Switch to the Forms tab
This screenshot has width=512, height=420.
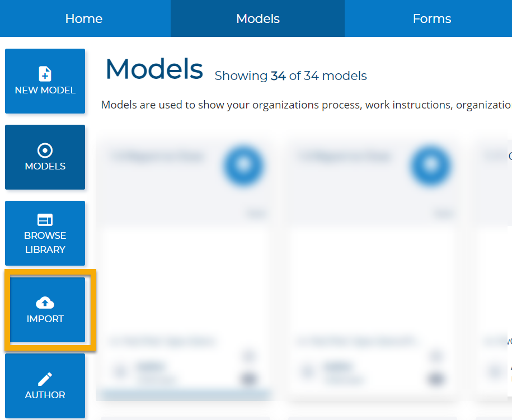click(x=431, y=18)
